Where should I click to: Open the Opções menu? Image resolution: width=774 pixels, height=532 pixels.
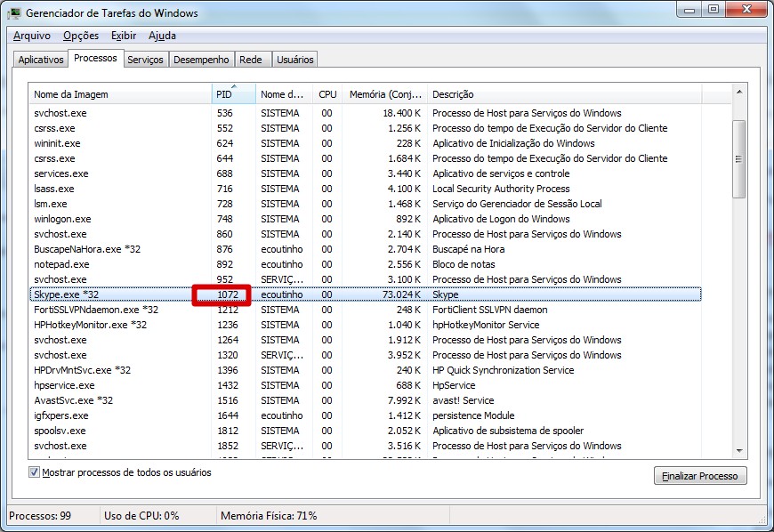81,36
